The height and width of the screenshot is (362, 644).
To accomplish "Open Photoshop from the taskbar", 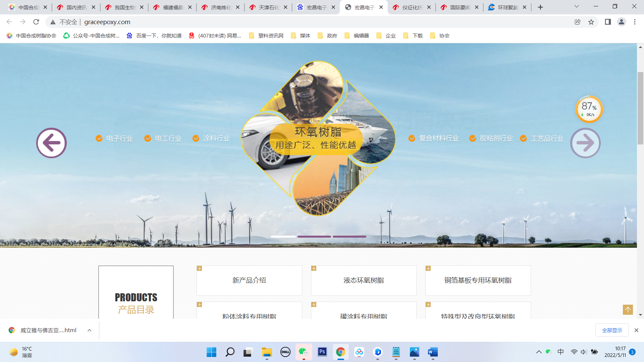I will [322, 352].
